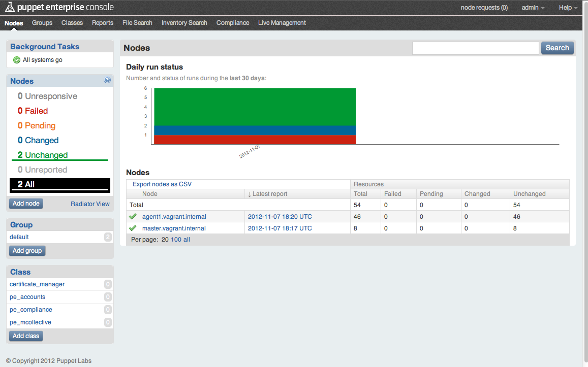
Task: Click the green check icon for master.vagrant.internal
Action: tap(132, 228)
